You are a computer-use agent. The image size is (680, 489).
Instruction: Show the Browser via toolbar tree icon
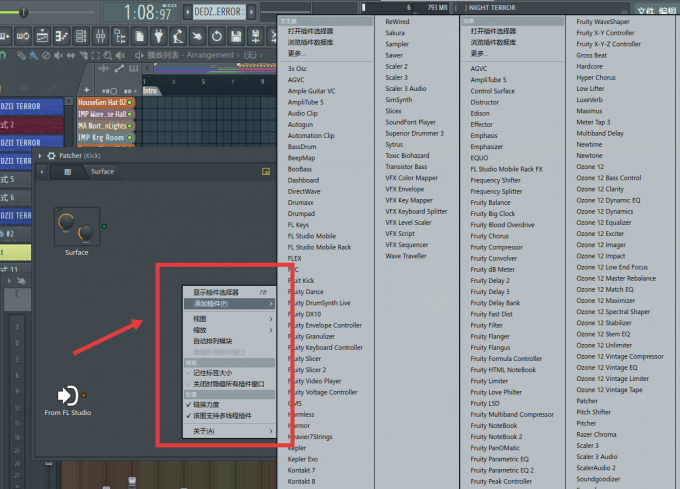point(120,36)
